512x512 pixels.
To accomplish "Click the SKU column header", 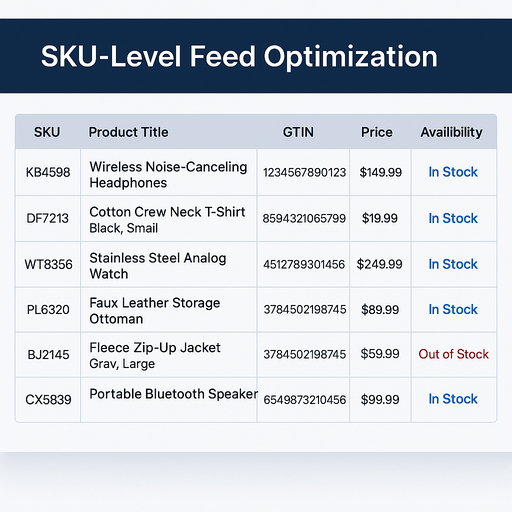I will tap(47, 132).
